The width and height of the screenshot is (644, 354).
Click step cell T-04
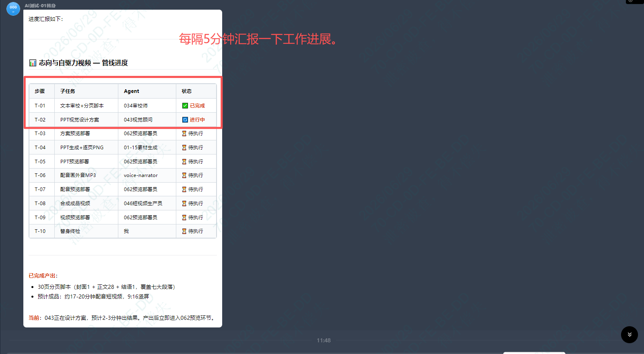[40, 148]
